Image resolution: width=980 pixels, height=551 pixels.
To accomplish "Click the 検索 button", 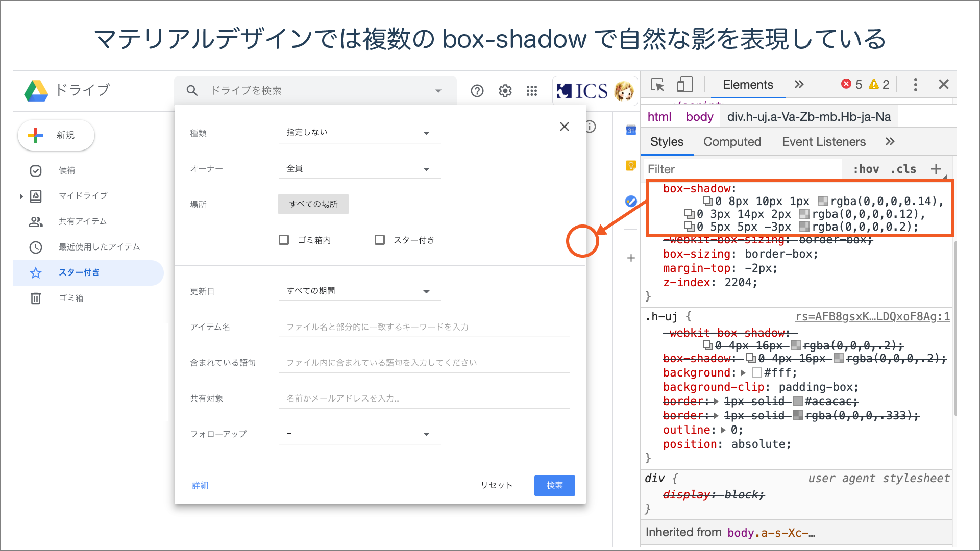I will (x=555, y=484).
